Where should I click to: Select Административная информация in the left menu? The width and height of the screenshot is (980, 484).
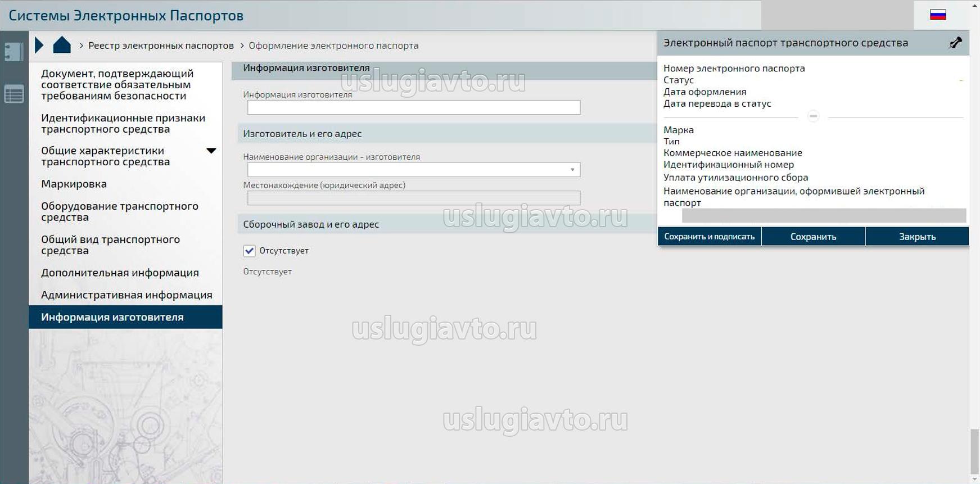pyautogui.click(x=127, y=295)
